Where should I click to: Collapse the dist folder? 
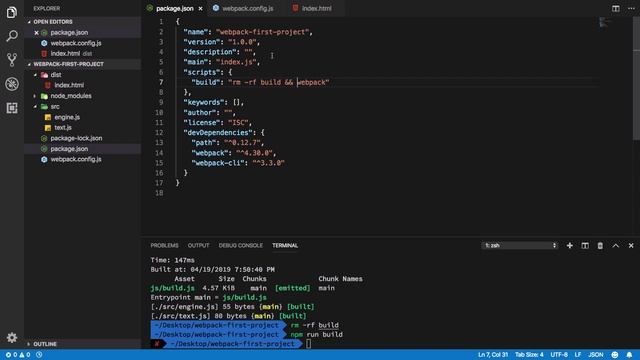(36, 75)
